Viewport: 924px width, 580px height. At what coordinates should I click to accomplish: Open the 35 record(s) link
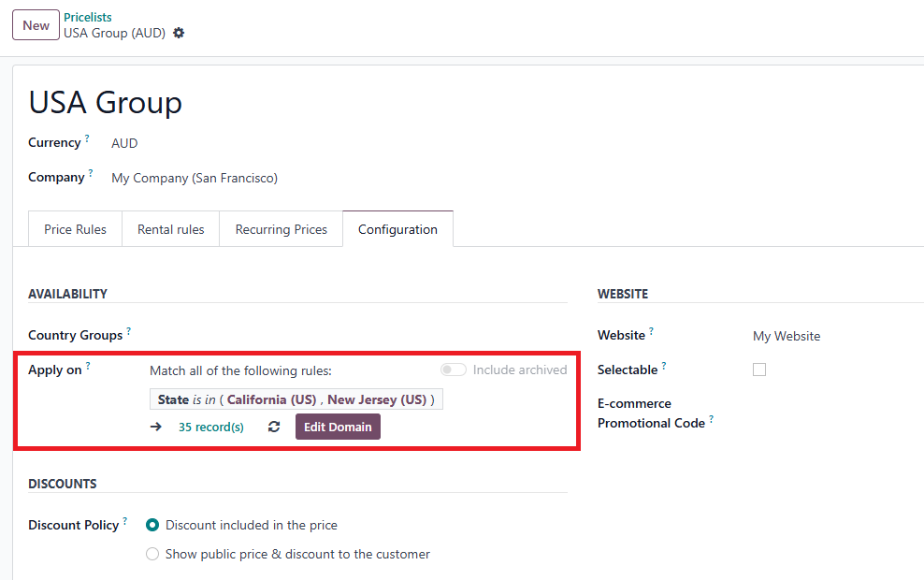pos(211,427)
